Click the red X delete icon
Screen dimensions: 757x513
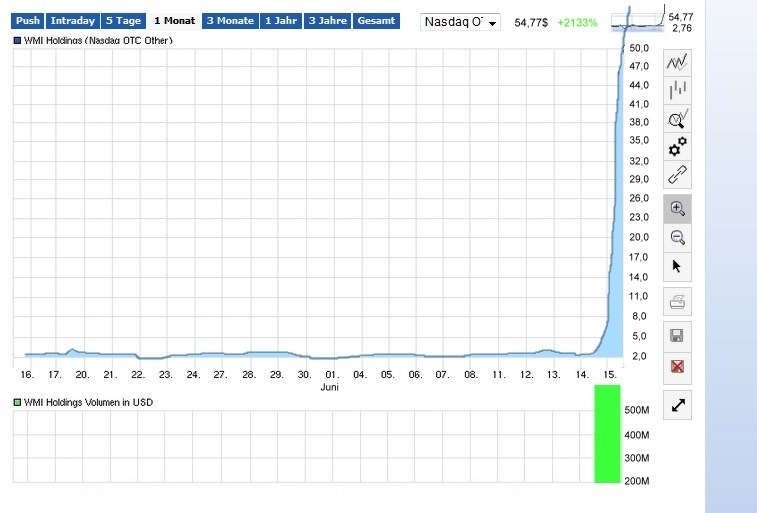tap(677, 367)
